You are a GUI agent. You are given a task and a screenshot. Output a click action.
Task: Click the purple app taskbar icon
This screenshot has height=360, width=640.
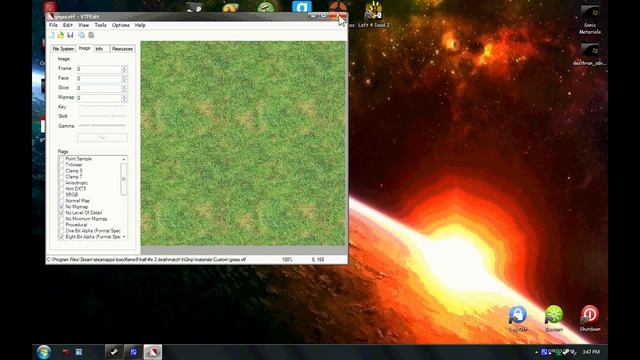click(x=133, y=352)
